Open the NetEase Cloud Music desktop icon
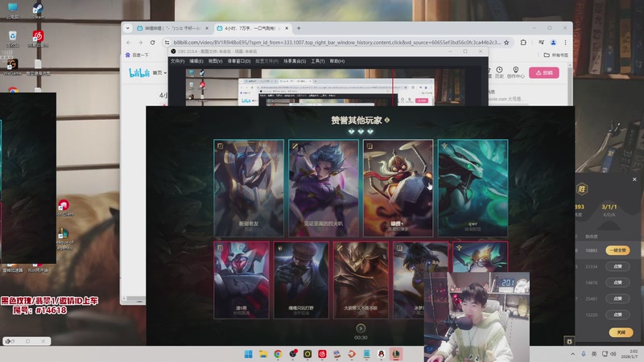 tap(38, 39)
